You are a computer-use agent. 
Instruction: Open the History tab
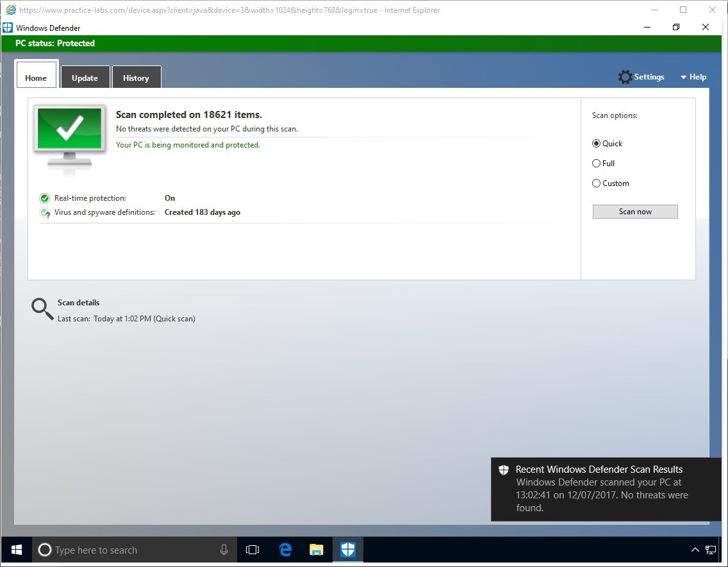click(x=136, y=78)
